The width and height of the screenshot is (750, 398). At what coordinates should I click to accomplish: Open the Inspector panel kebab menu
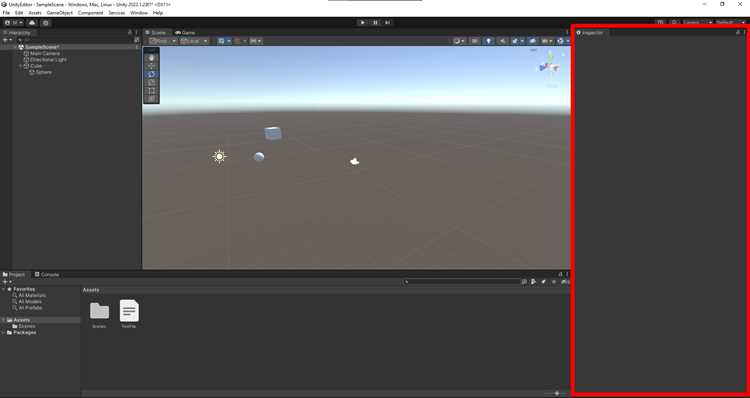click(x=744, y=33)
